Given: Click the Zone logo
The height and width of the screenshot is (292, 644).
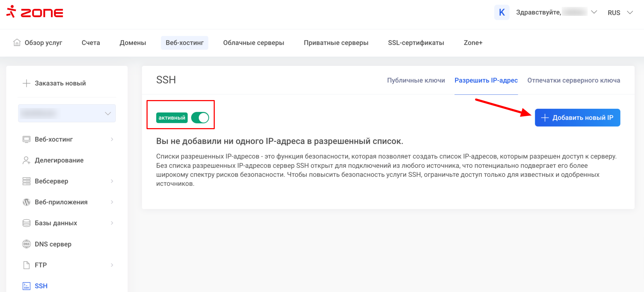Looking at the screenshot, I should 35,12.
